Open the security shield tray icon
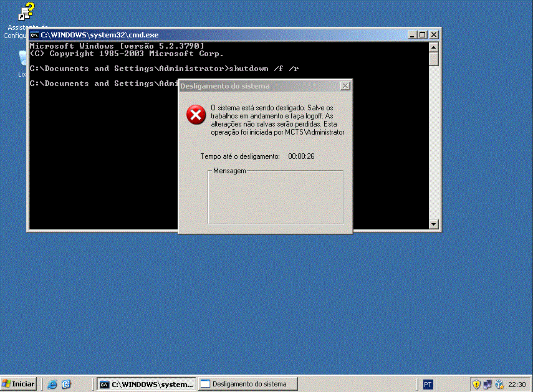Image resolution: width=533 pixels, height=392 pixels. (x=476, y=385)
